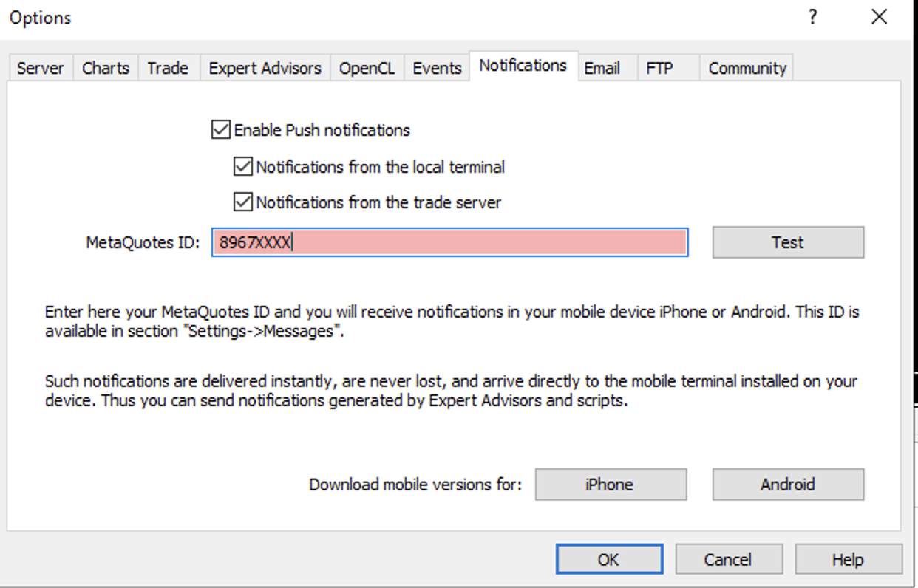Switch to the Server tab
The width and height of the screenshot is (918, 588).
click(41, 68)
